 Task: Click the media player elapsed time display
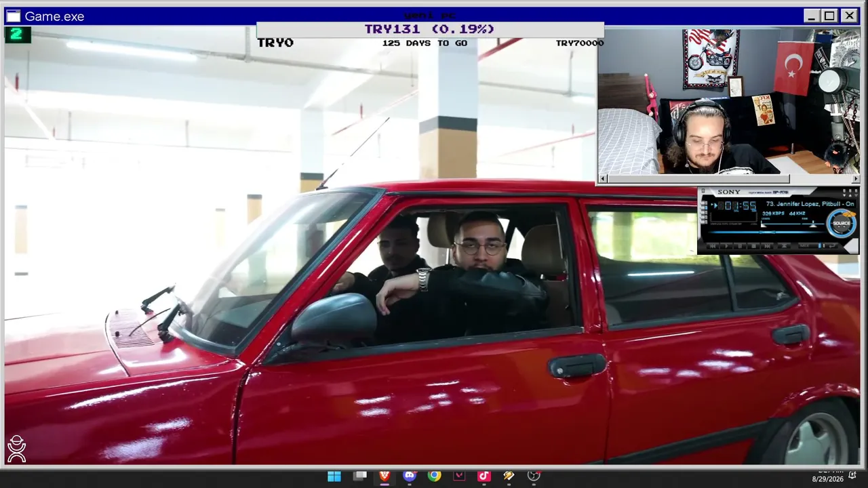tap(737, 206)
